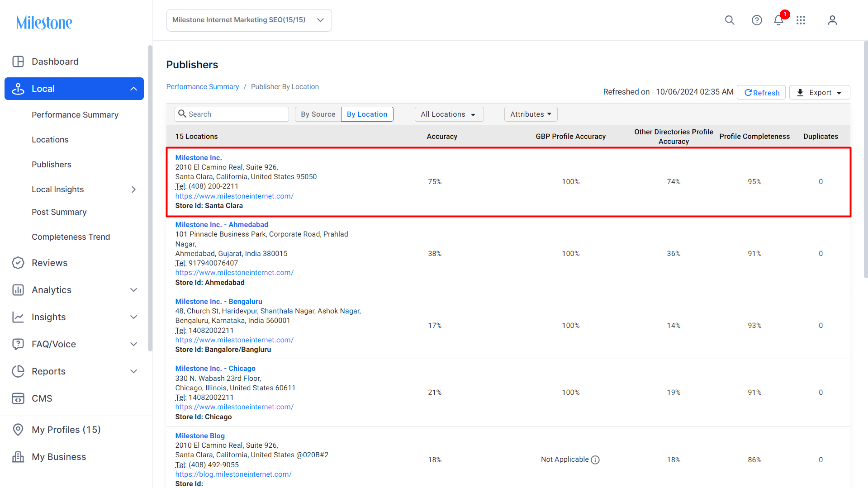Click the 93% completeness value for Bengaluru

(754, 326)
